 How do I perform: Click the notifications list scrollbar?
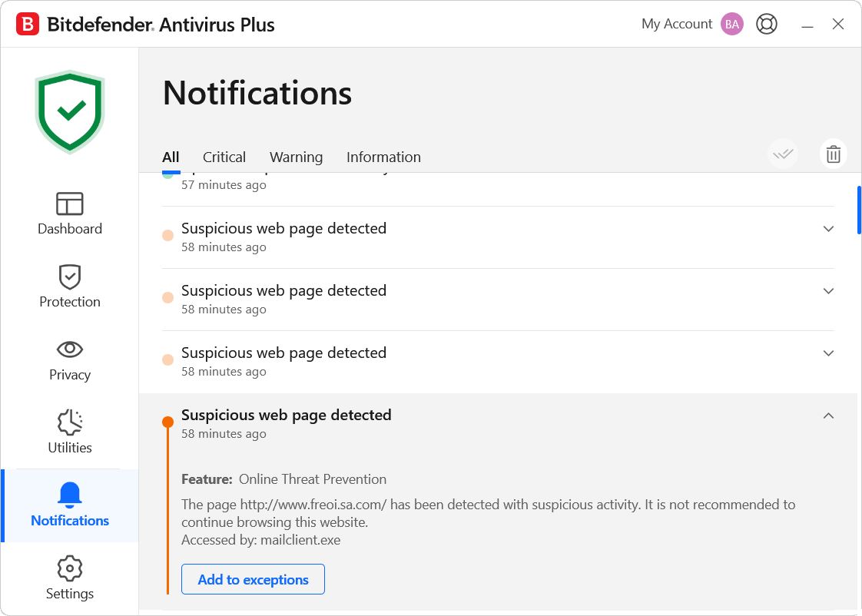[x=858, y=215]
